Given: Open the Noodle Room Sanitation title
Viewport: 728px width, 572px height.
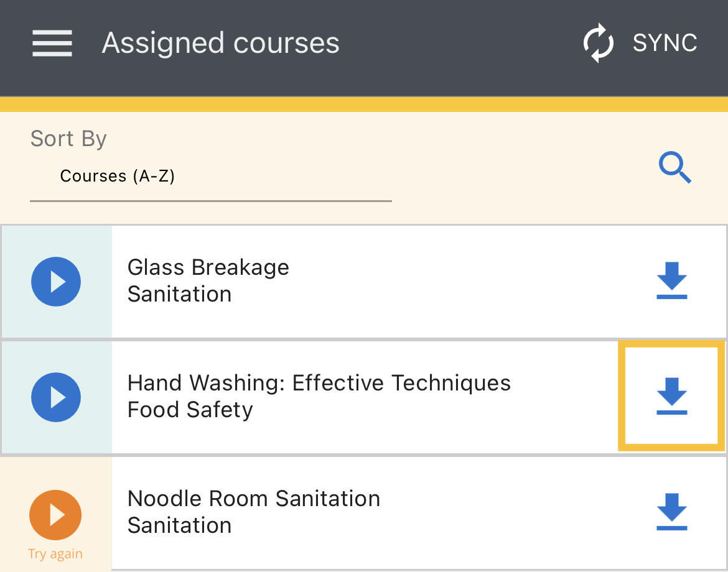Looking at the screenshot, I should pos(253,499).
